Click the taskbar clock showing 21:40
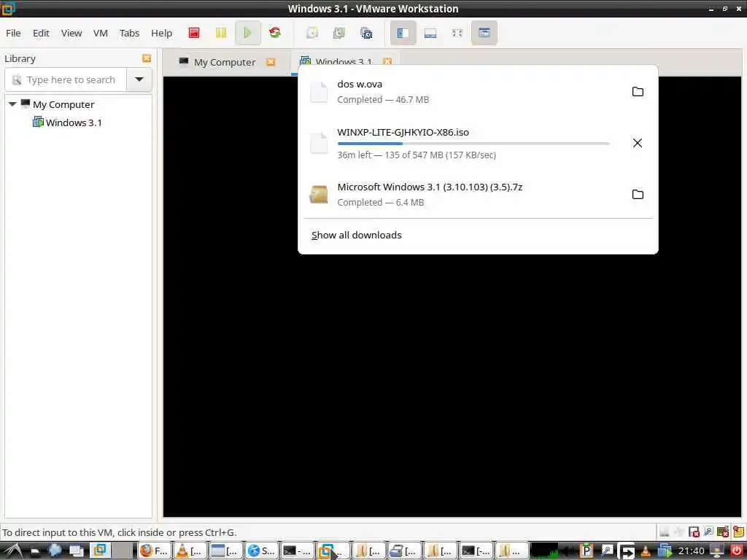This screenshot has height=560, width=747. click(x=692, y=551)
